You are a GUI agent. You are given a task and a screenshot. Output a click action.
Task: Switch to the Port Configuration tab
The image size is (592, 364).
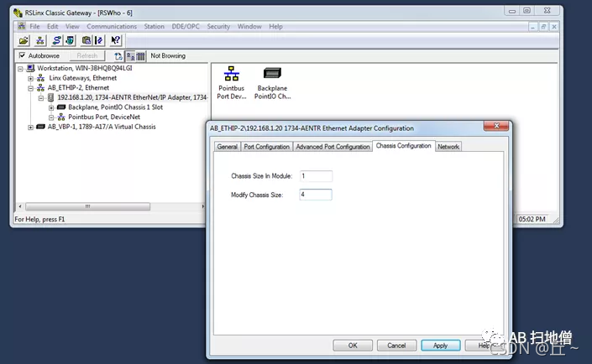(x=266, y=147)
